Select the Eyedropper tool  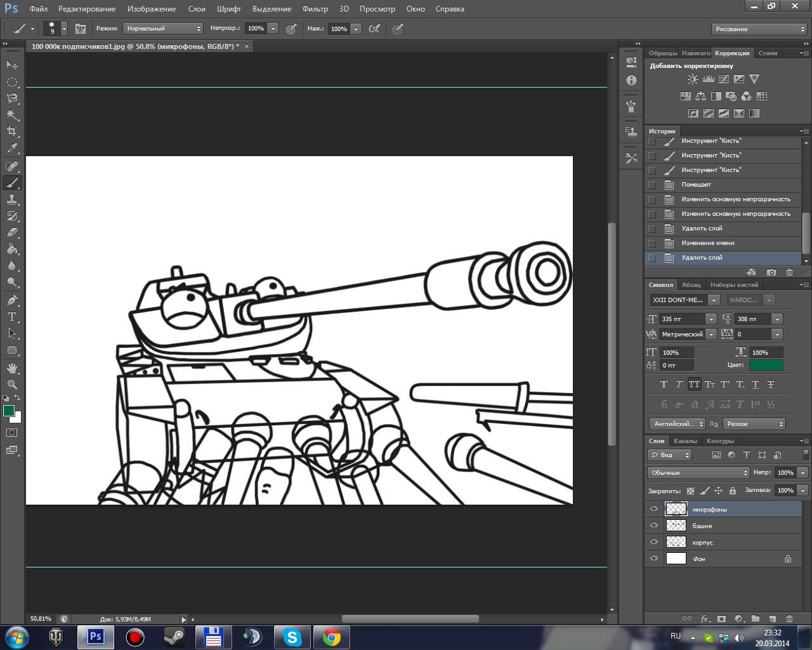click(12, 149)
